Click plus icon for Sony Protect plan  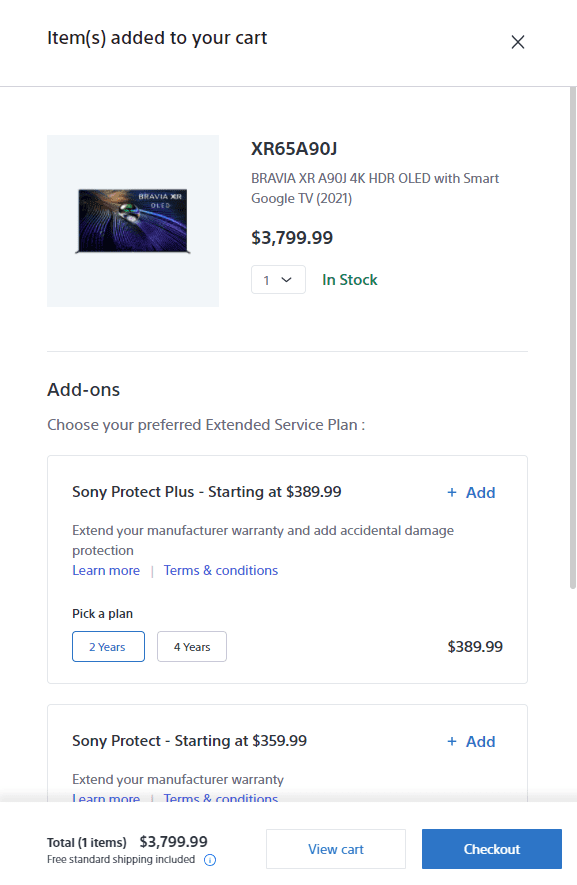(452, 742)
